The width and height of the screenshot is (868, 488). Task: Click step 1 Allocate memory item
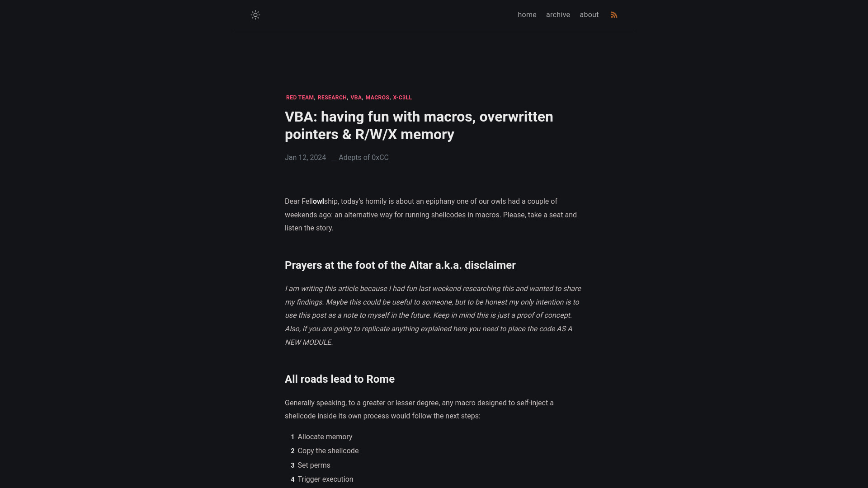pyautogui.click(x=325, y=437)
